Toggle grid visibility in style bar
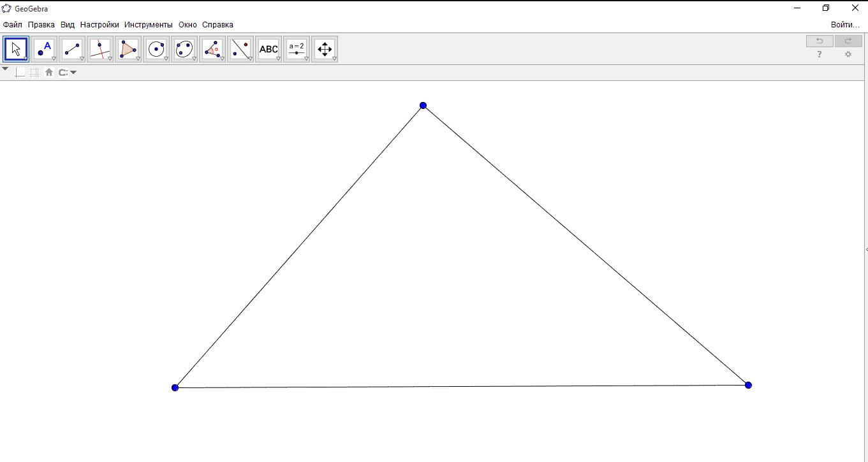This screenshot has height=462, width=868. [x=34, y=73]
